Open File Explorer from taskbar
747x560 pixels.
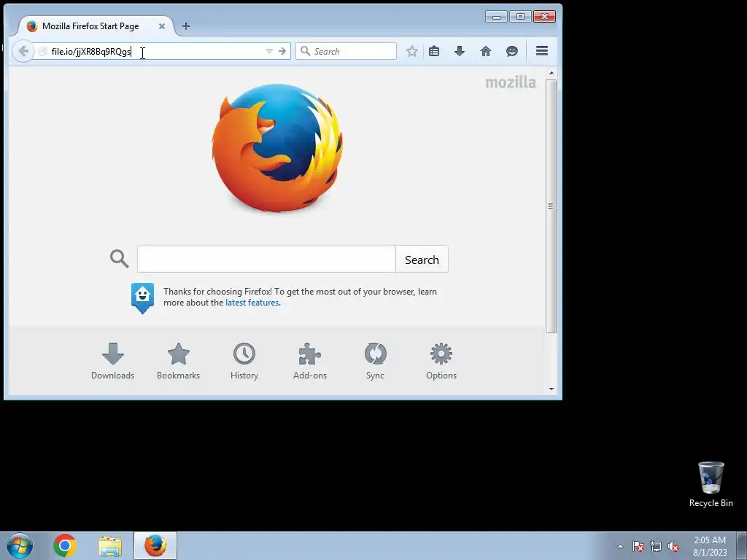click(110, 545)
